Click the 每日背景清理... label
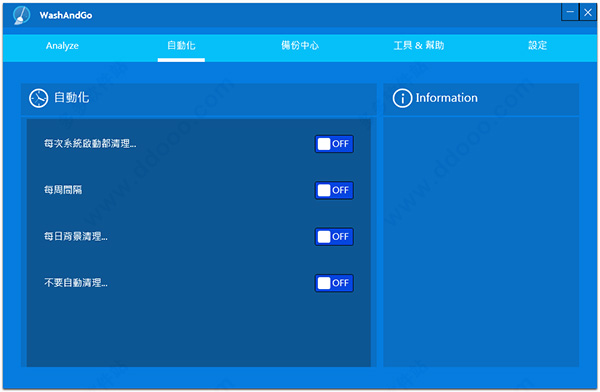This screenshot has width=600, height=392. pos(75,236)
